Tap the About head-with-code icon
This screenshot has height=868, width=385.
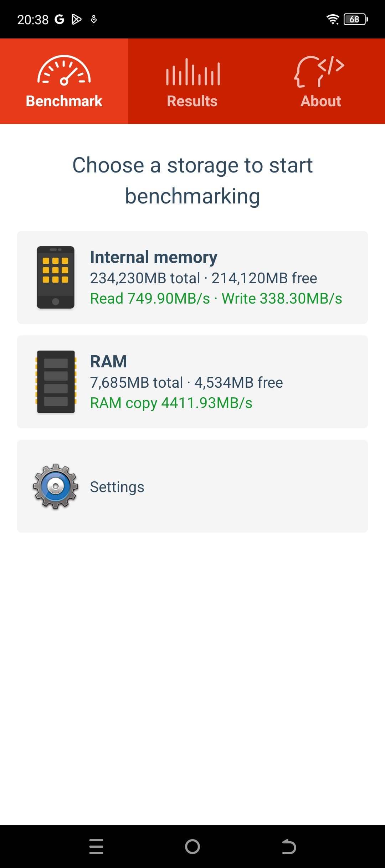pos(320,71)
